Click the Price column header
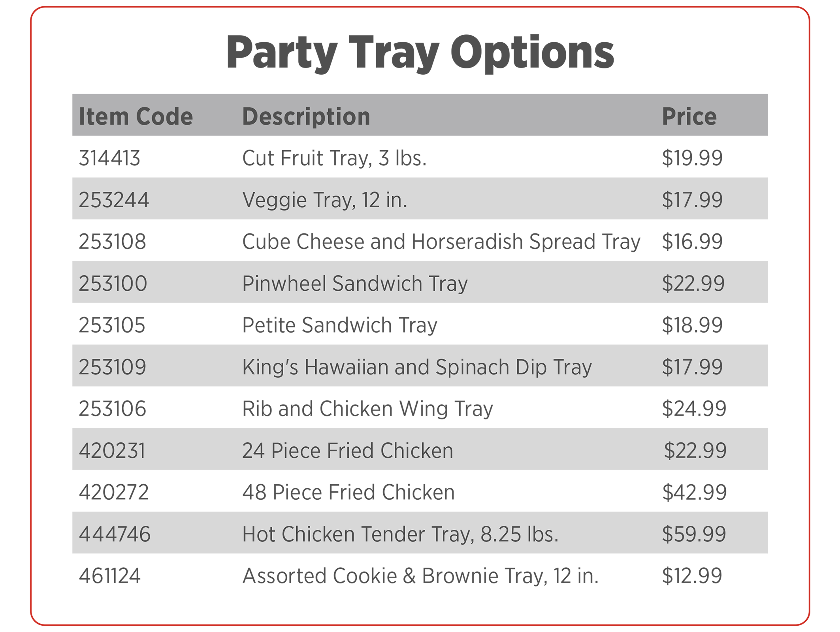This screenshot has width=840, height=632. 689,117
